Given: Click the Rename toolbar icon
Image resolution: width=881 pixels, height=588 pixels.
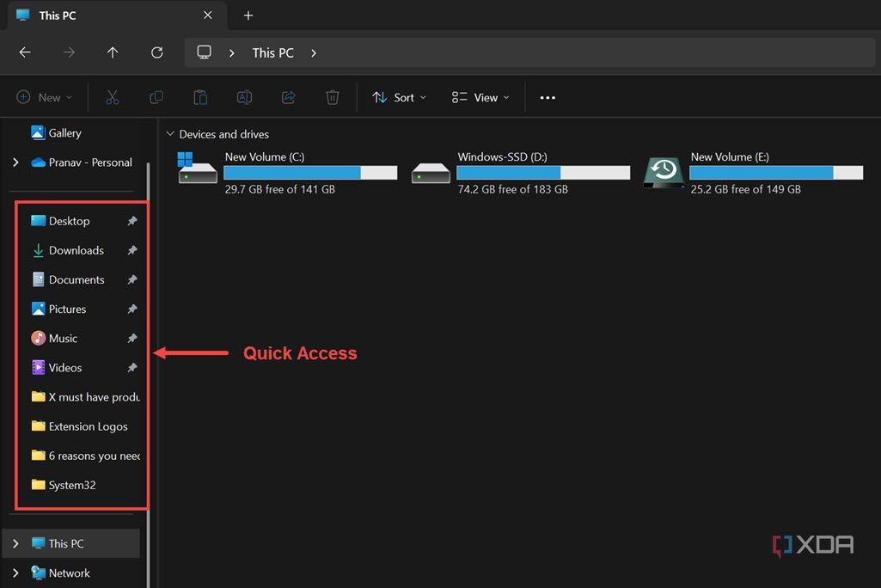Looking at the screenshot, I should (244, 97).
